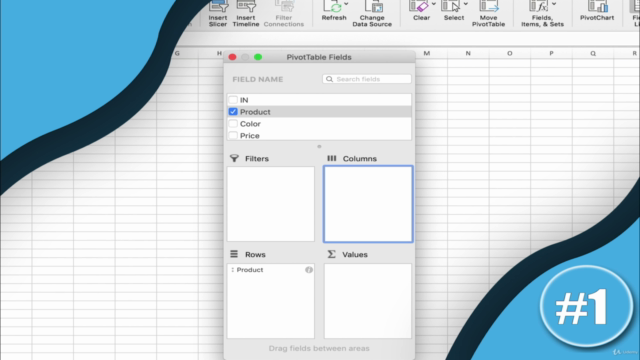Tick the Price field checkbox
The image size is (640, 360).
coord(233,135)
